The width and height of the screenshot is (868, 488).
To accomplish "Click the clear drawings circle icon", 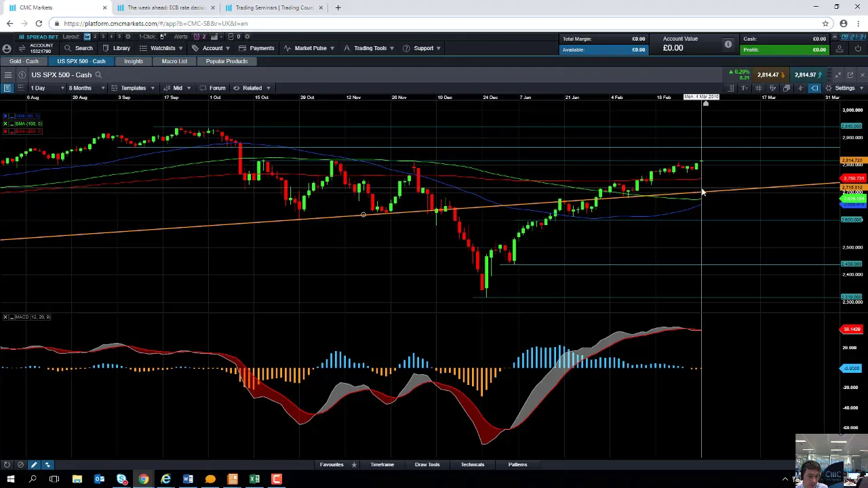I will (x=20, y=464).
